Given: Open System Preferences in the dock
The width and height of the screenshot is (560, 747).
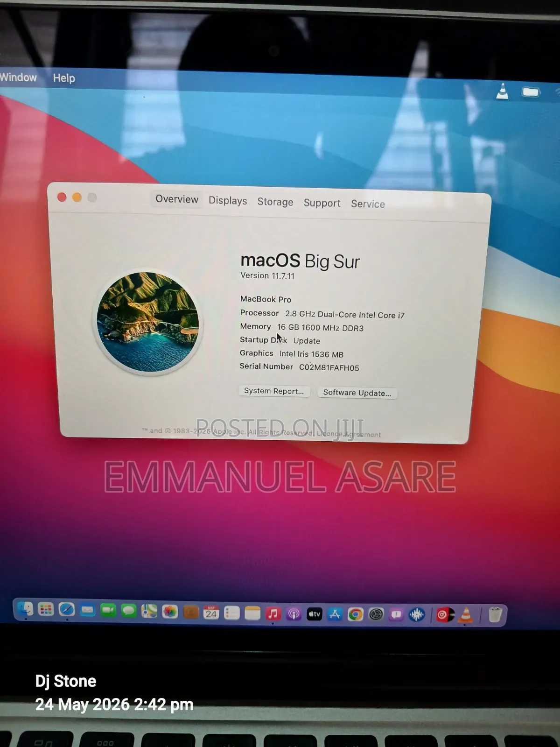Looking at the screenshot, I should pos(376,614).
